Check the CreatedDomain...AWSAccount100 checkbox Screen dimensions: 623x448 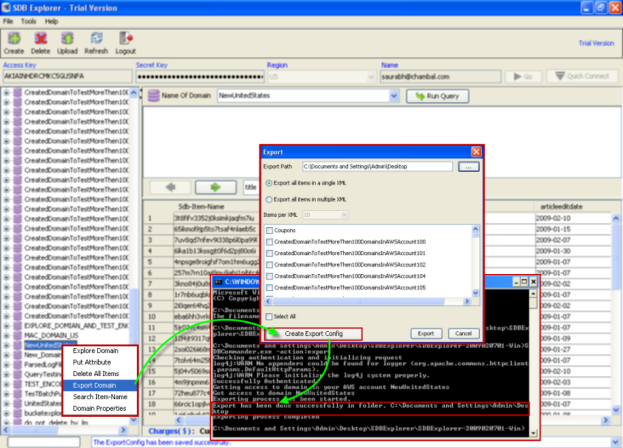(x=269, y=242)
